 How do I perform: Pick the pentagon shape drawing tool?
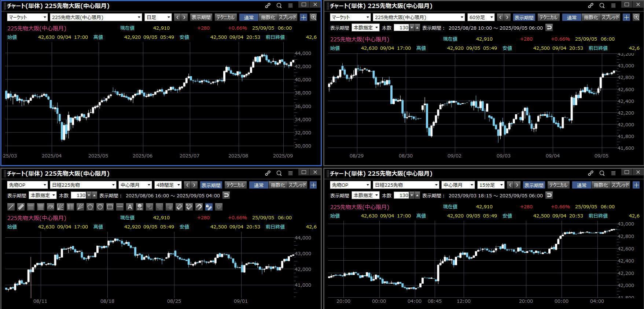tap(90, 207)
